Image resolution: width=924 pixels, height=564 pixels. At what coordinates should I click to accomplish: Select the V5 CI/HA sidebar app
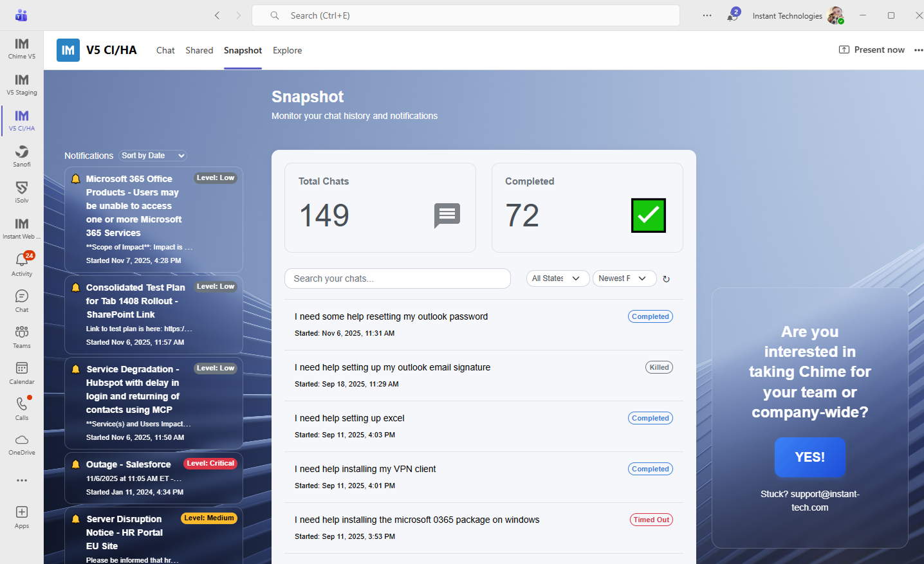(x=22, y=120)
